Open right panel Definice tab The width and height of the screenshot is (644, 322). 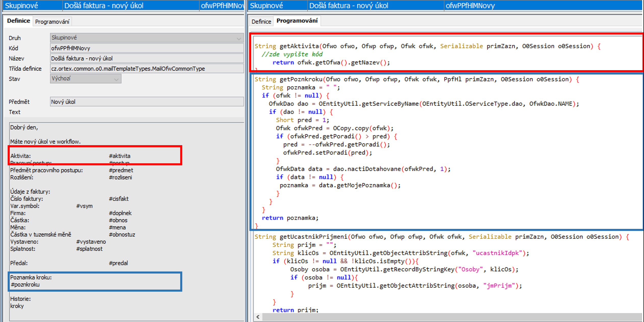coord(261,22)
